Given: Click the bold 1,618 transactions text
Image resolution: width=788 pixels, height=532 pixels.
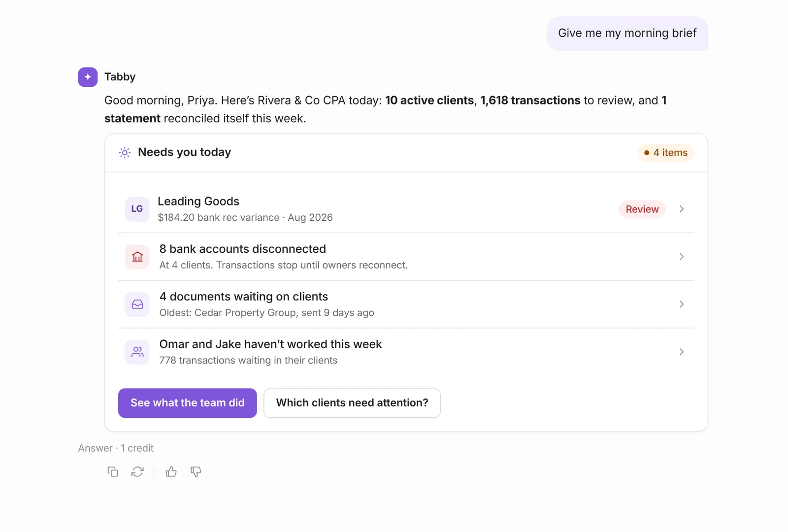Looking at the screenshot, I should point(530,100).
